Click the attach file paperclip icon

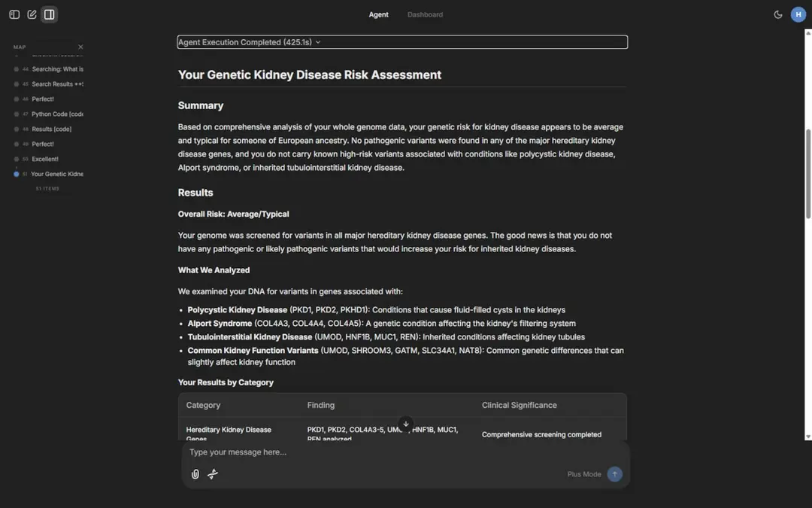point(195,474)
